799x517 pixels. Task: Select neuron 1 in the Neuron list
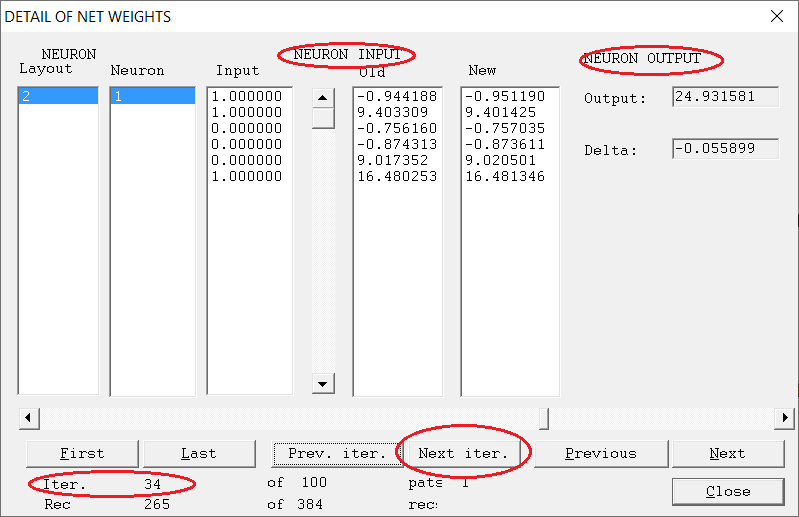pos(151,96)
